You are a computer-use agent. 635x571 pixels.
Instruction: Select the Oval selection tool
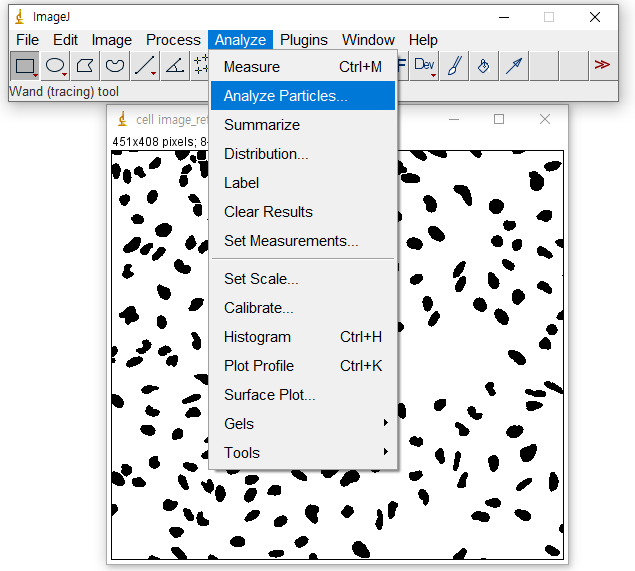[56, 66]
